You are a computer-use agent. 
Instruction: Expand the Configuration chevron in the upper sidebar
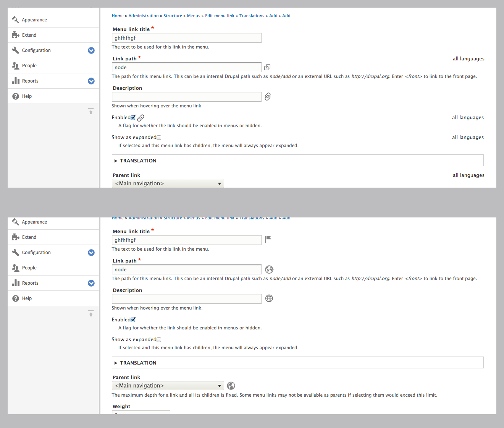[91, 50]
